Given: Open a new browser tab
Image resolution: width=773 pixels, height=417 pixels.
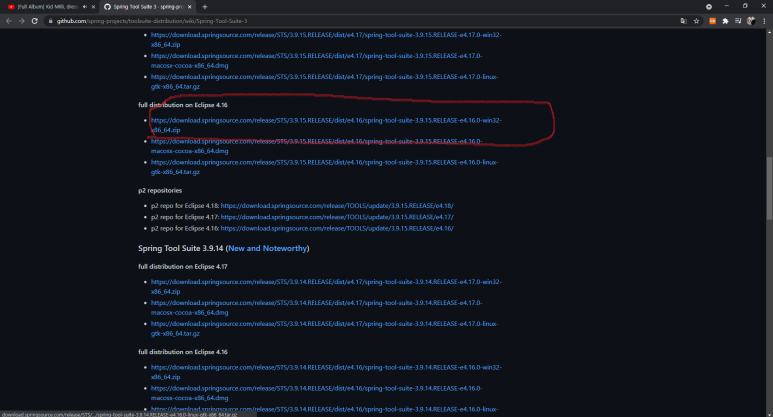Looking at the screenshot, I should pos(205,7).
